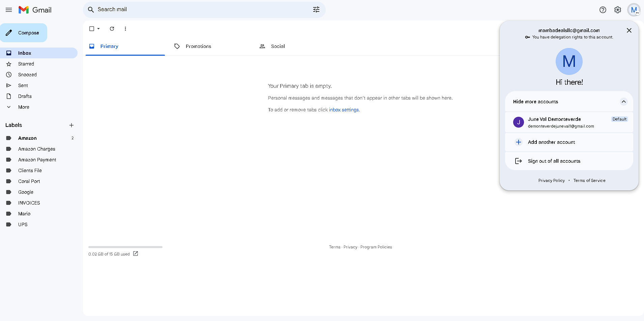Create new label with plus icon
644x321 pixels.
71,125
